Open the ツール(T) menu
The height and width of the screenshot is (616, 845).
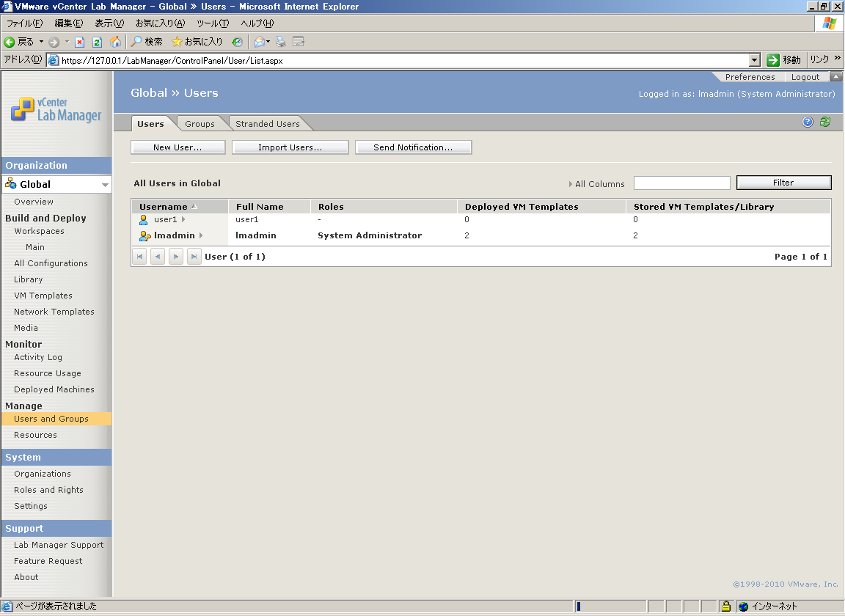pos(213,23)
